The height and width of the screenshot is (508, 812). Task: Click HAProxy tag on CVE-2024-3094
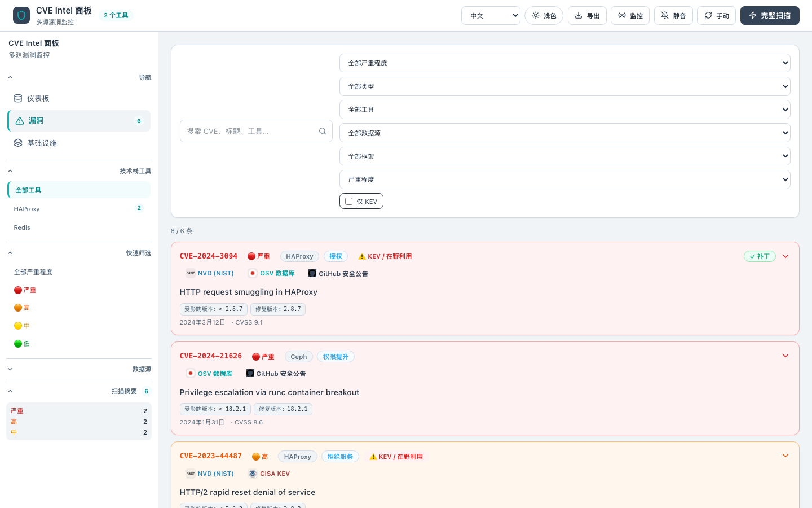[x=299, y=256]
